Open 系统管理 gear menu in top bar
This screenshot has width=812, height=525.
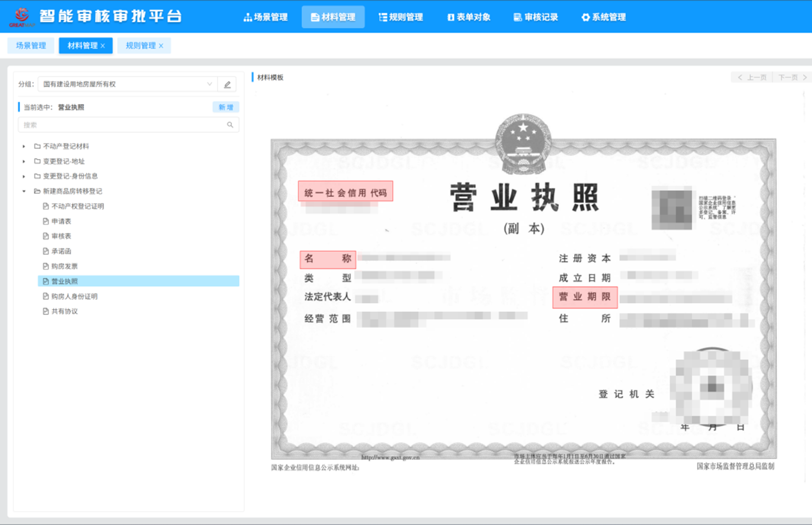[x=603, y=17]
